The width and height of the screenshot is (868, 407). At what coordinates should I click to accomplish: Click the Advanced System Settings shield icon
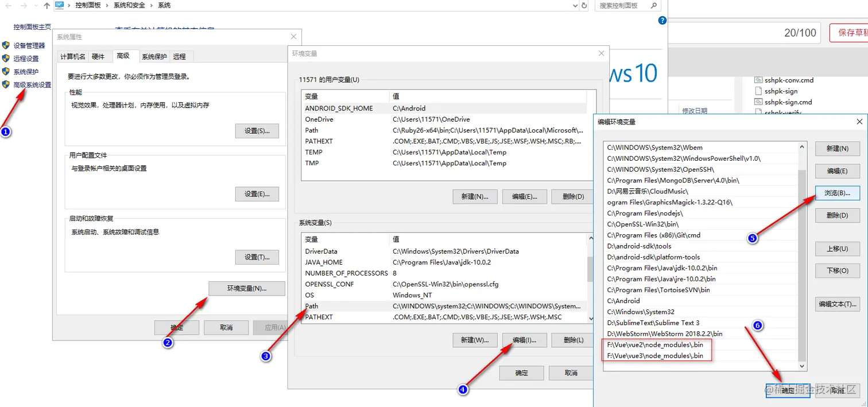point(6,85)
